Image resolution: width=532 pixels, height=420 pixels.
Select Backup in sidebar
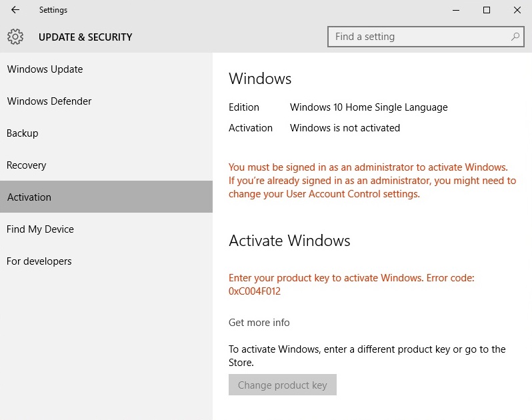pyautogui.click(x=106, y=133)
